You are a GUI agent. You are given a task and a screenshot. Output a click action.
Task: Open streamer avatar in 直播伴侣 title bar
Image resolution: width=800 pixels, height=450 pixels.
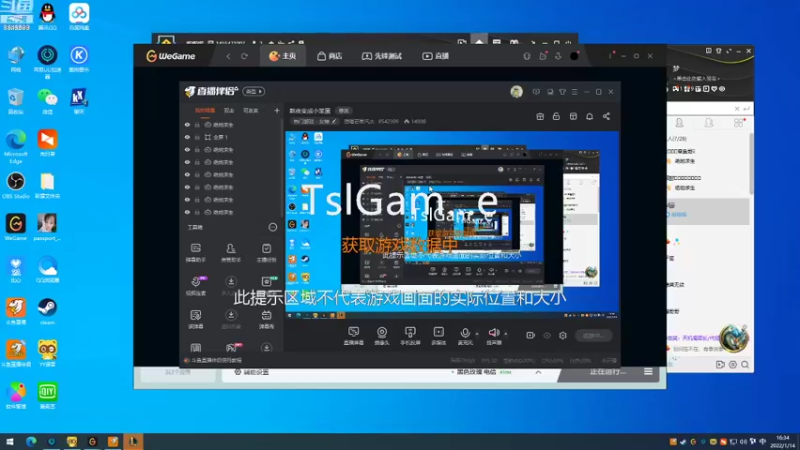pyautogui.click(x=516, y=92)
